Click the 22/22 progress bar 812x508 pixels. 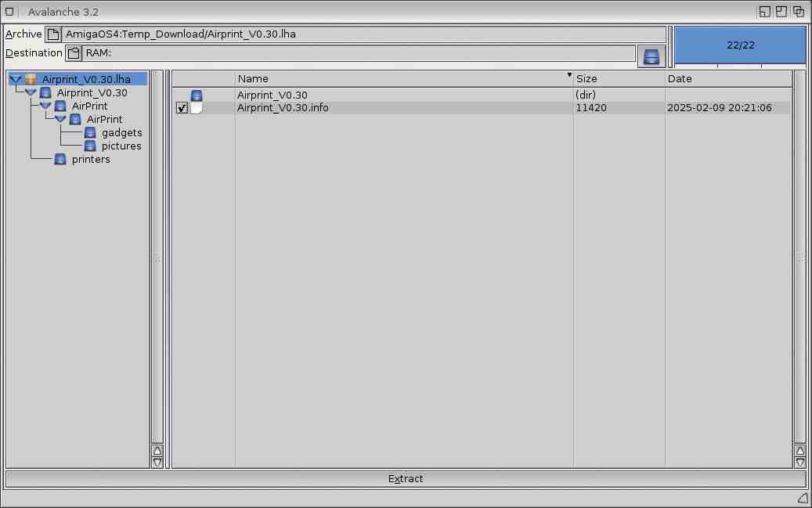[x=740, y=45]
